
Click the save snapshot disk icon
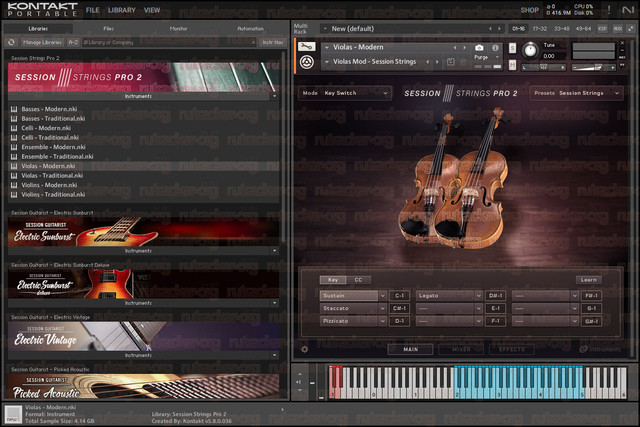451,62
